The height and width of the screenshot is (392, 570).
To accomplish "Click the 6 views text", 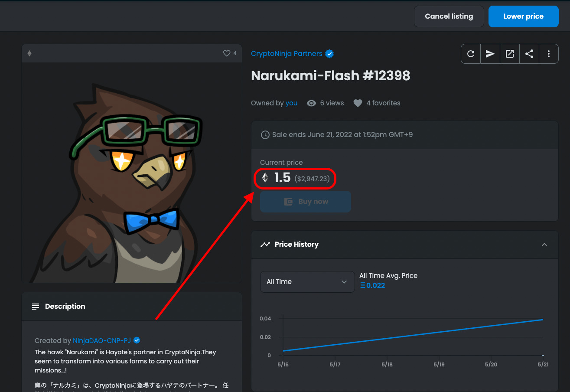I will tap(332, 103).
